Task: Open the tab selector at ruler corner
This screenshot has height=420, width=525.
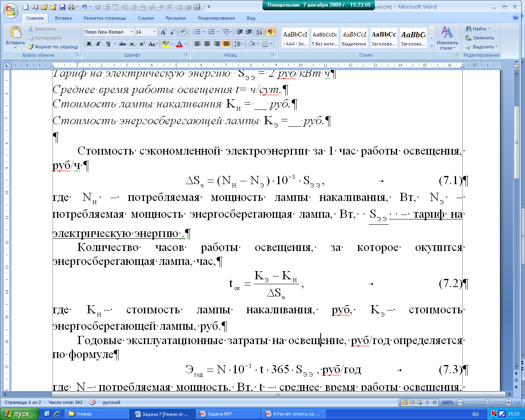Action: pos(7,65)
